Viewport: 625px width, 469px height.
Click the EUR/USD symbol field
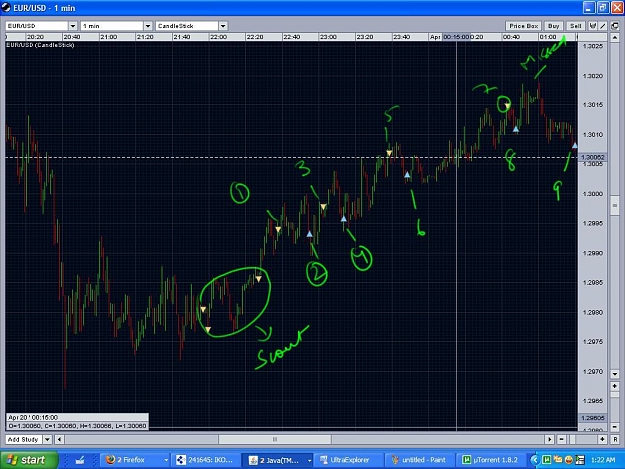pos(37,26)
